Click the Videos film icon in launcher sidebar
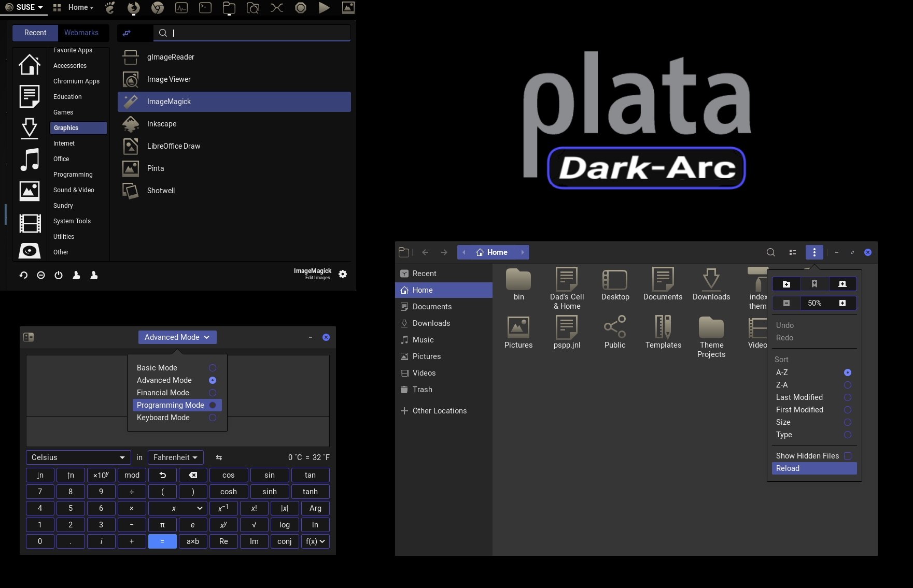 [30, 223]
